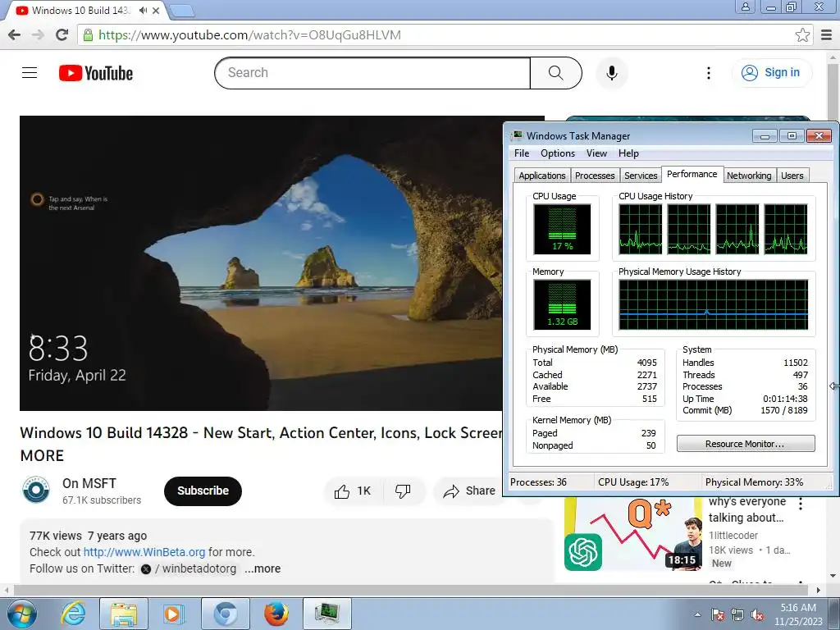Open Windows Media Player taskbar icon
Screen dimensions: 840x630
(174, 614)
